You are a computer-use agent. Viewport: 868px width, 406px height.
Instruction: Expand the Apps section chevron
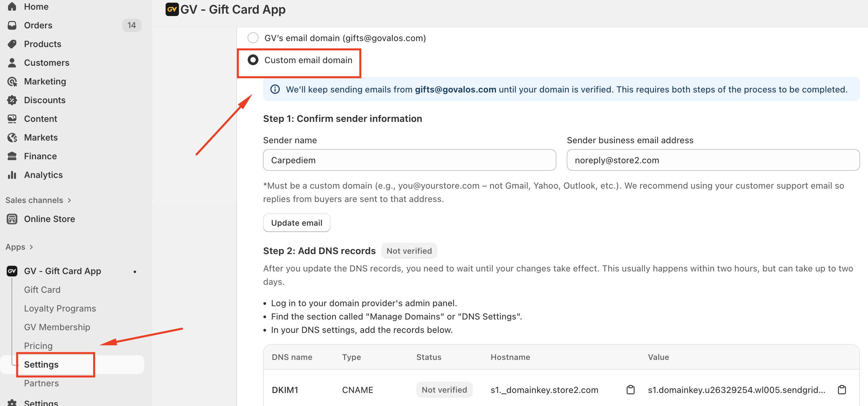pos(31,247)
